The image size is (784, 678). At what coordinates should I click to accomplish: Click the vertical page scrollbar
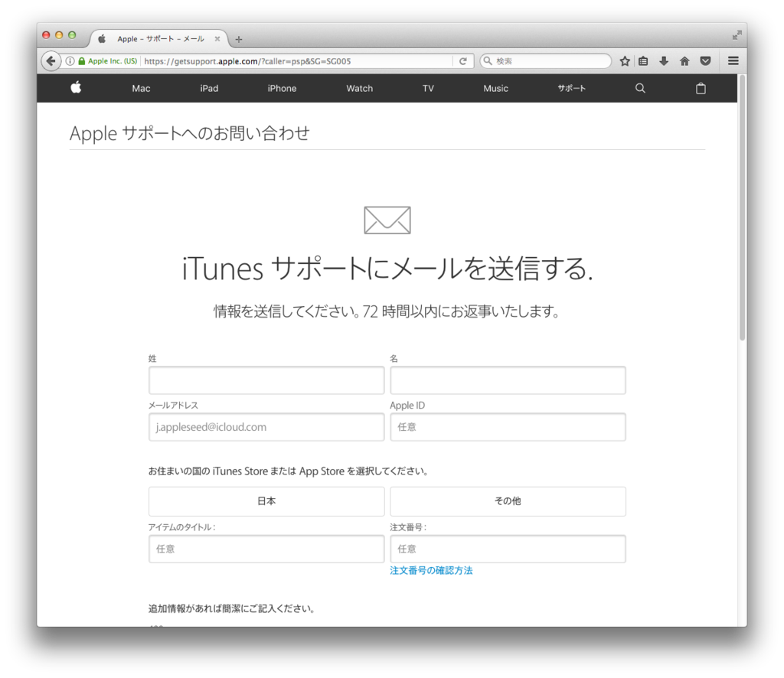[x=742, y=210]
